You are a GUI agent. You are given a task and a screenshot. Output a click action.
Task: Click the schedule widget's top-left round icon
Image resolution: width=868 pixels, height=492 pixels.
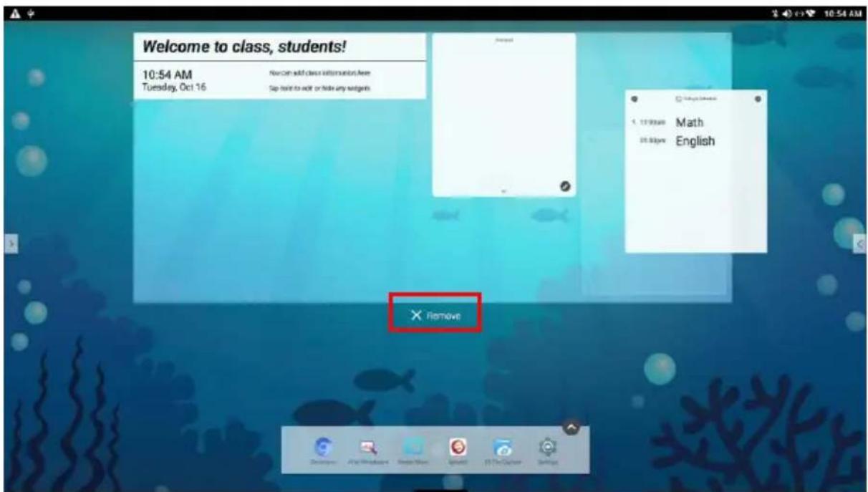634,98
